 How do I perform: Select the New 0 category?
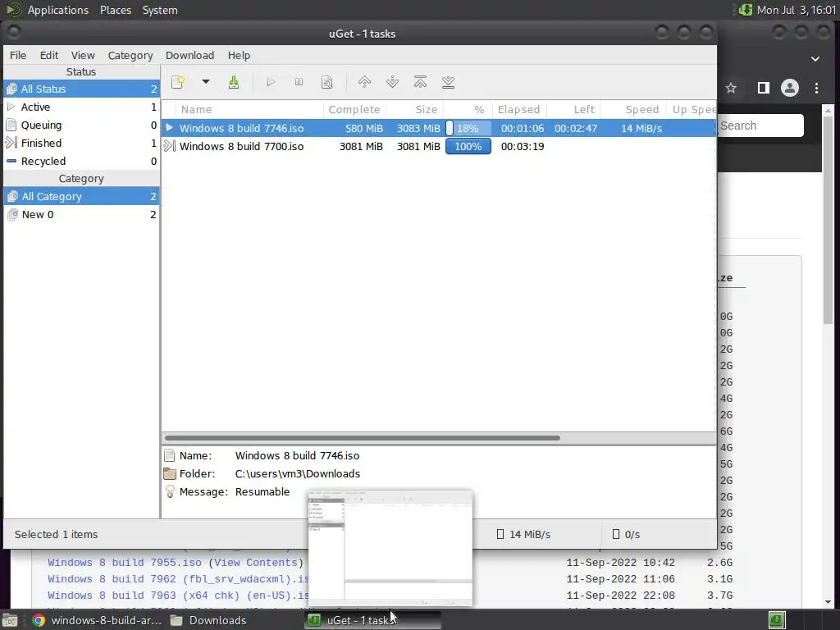pos(81,214)
